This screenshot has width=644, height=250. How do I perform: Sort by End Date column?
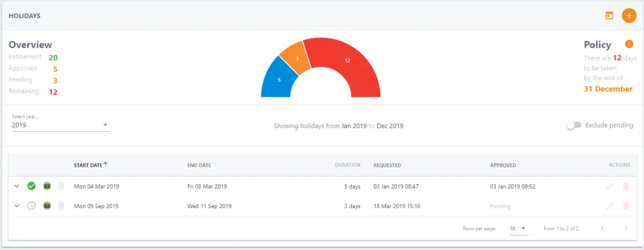[202, 165]
